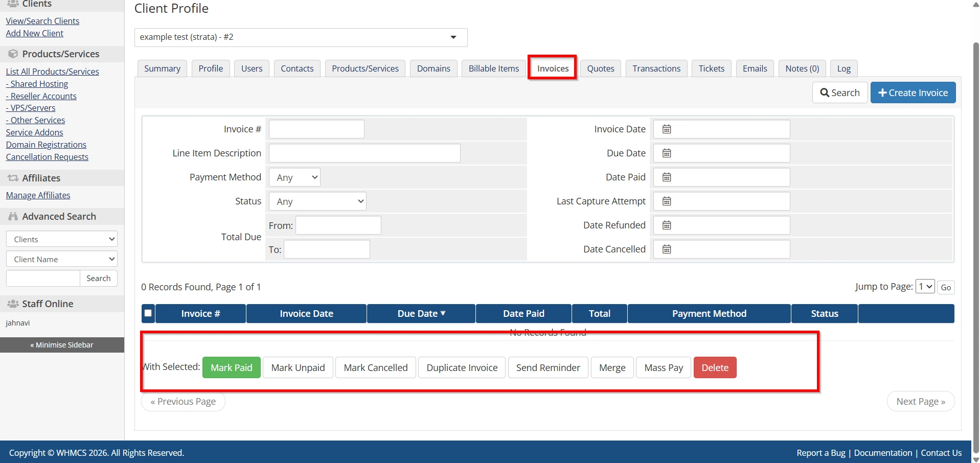980x463 pixels.
Task: Click the Mark Cancelled button
Action: tap(376, 367)
